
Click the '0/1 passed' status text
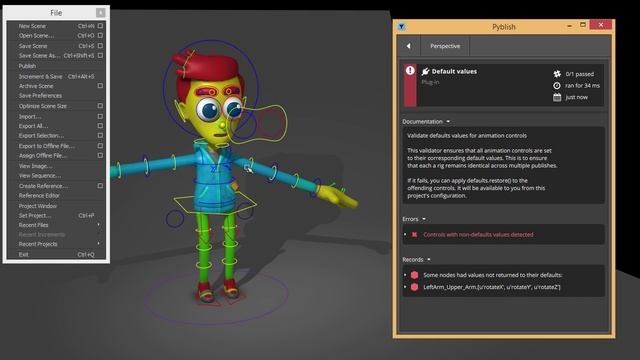click(580, 74)
